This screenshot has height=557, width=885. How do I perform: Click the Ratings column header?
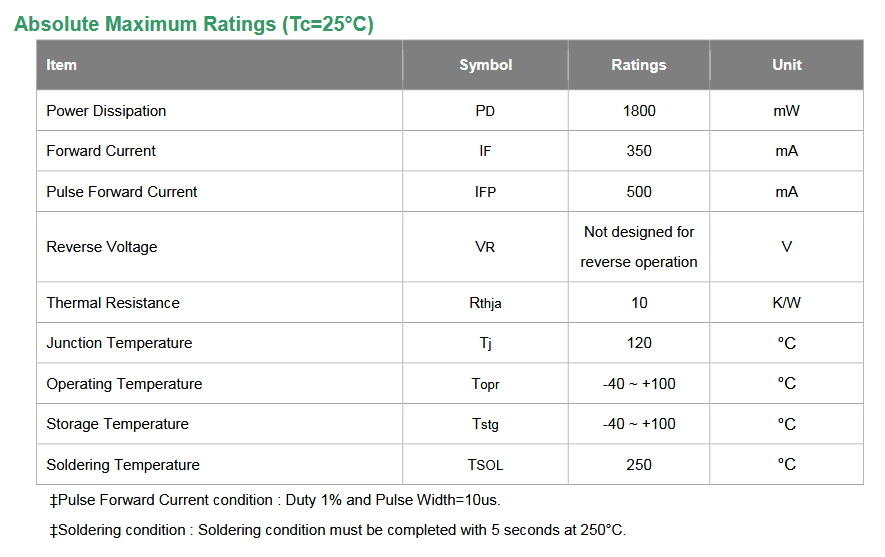point(639,65)
